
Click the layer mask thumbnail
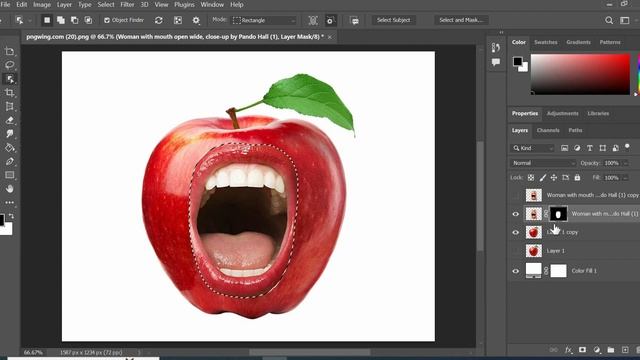(x=558, y=214)
